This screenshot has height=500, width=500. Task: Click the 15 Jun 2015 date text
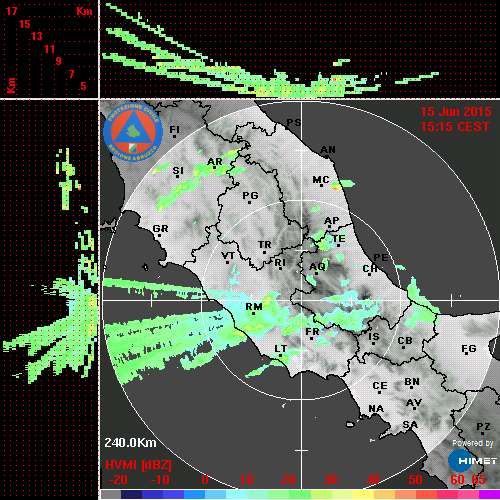pyautogui.click(x=456, y=112)
